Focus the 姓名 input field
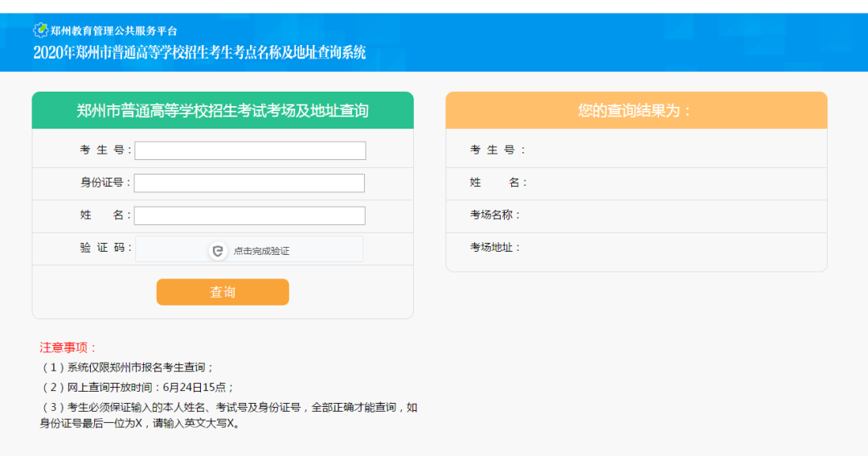The width and height of the screenshot is (868, 456). tap(250, 216)
